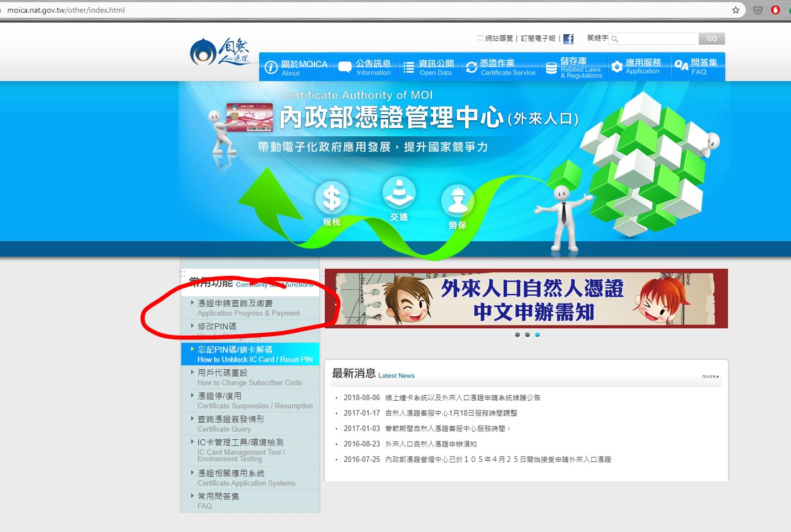Viewport: 791px width, 532px height.
Task: Click the traffic cone icon
Action: pyautogui.click(x=399, y=193)
